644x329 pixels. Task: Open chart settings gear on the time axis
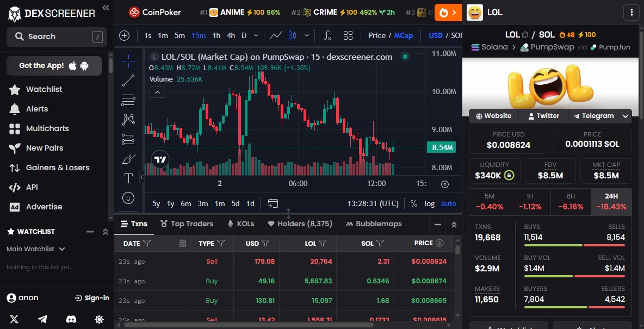(445, 184)
